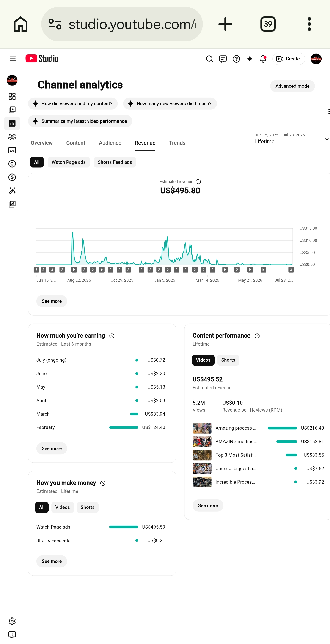The height and width of the screenshot is (644, 330).
Task: Click the YouTube Studio logo
Action: pos(42,58)
